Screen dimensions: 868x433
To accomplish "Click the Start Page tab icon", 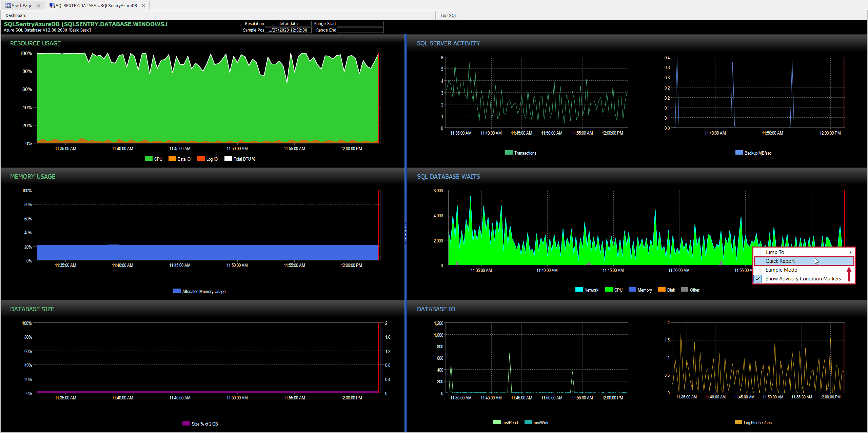I will pyautogui.click(x=8, y=5).
